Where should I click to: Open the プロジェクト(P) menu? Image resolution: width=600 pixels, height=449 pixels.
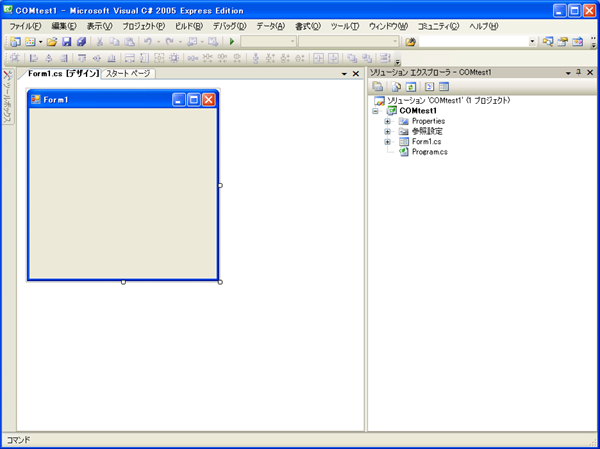coord(143,26)
